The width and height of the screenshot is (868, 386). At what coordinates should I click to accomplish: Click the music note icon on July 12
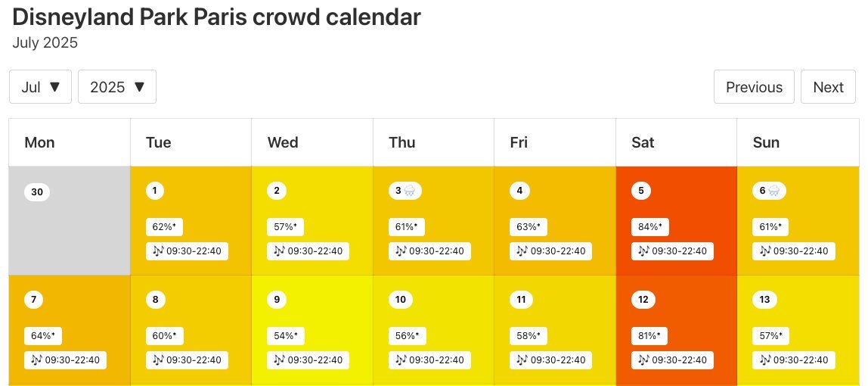(643, 360)
